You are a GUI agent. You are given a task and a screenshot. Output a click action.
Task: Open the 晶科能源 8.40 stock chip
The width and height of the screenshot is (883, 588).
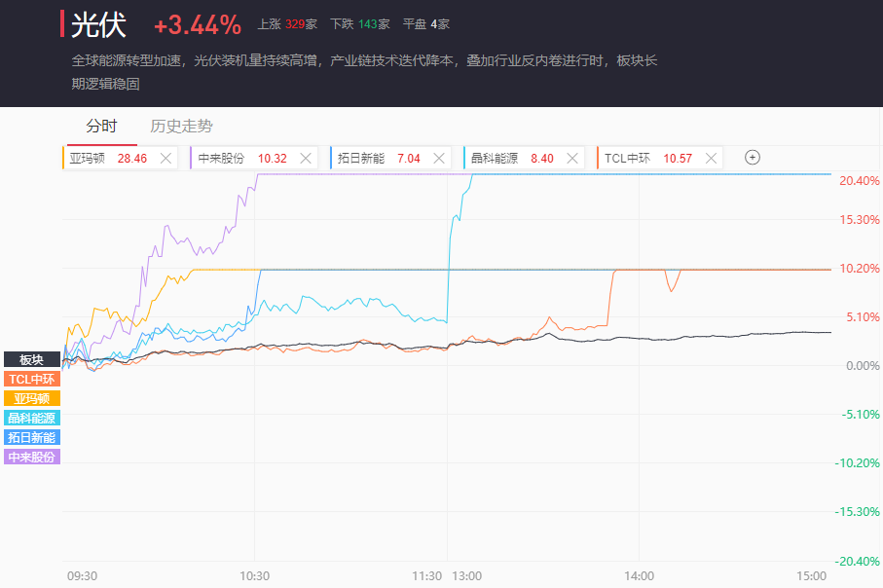[512, 158]
